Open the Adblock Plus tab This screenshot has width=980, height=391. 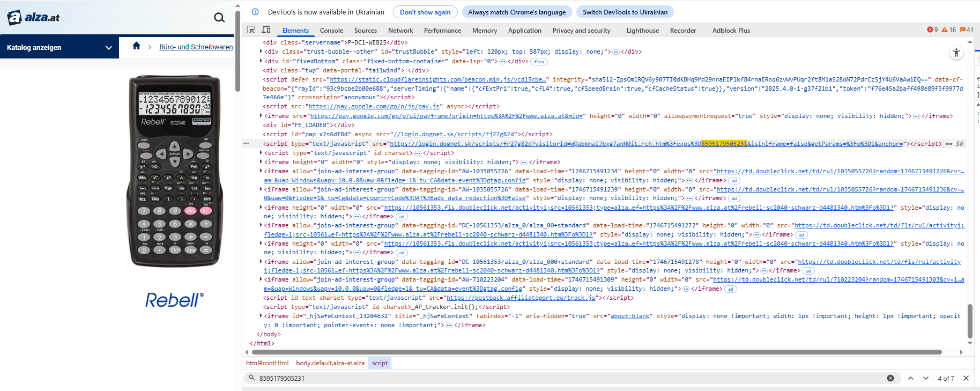[x=731, y=31]
